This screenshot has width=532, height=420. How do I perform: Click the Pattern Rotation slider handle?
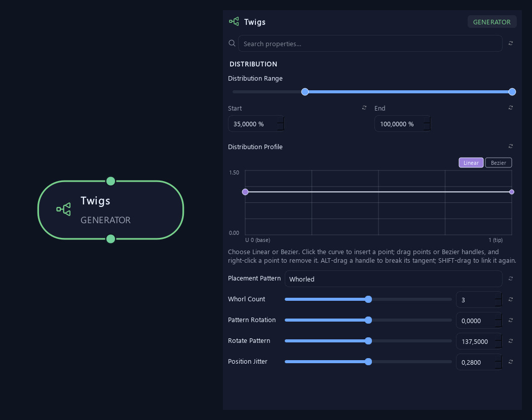point(368,320)
